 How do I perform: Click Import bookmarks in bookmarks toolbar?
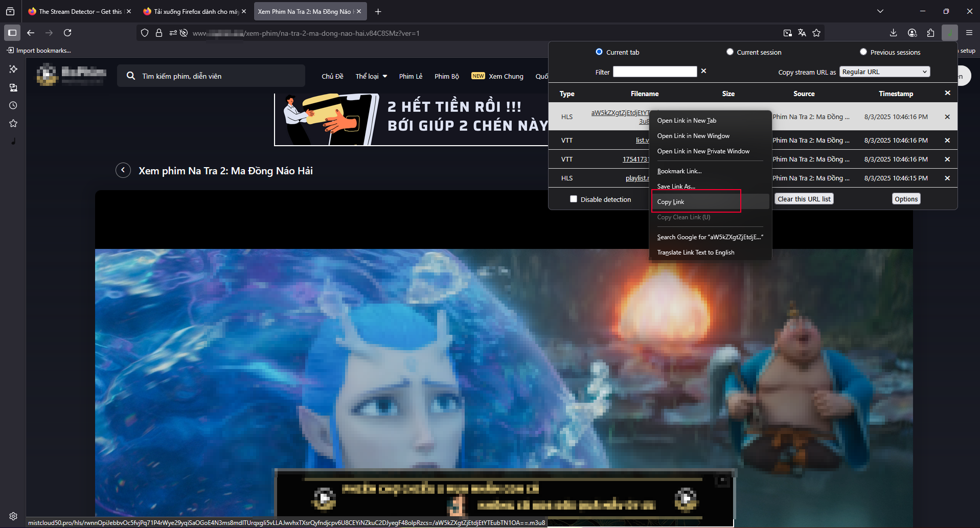point(39,50)
